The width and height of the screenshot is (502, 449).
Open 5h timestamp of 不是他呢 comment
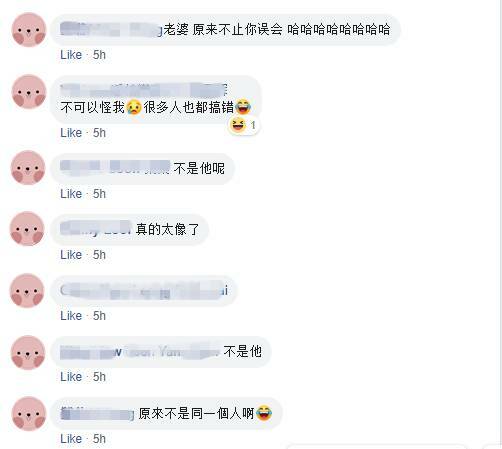pos(99,194)
